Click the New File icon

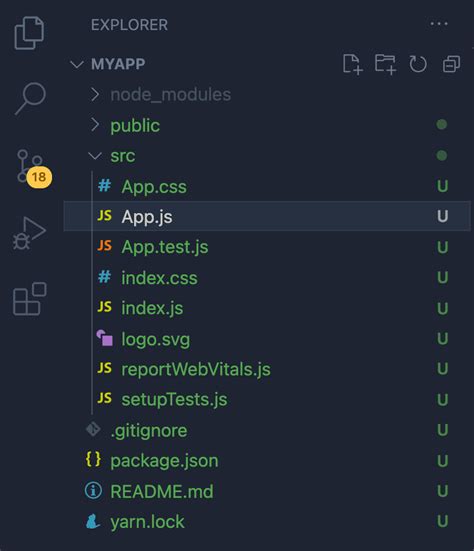[x=352, y=64]
